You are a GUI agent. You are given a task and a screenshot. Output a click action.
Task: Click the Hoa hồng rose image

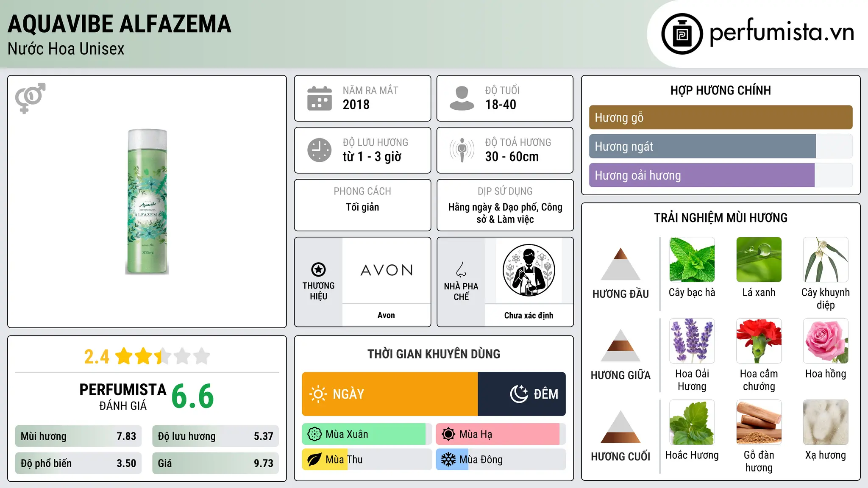[826, 341]
